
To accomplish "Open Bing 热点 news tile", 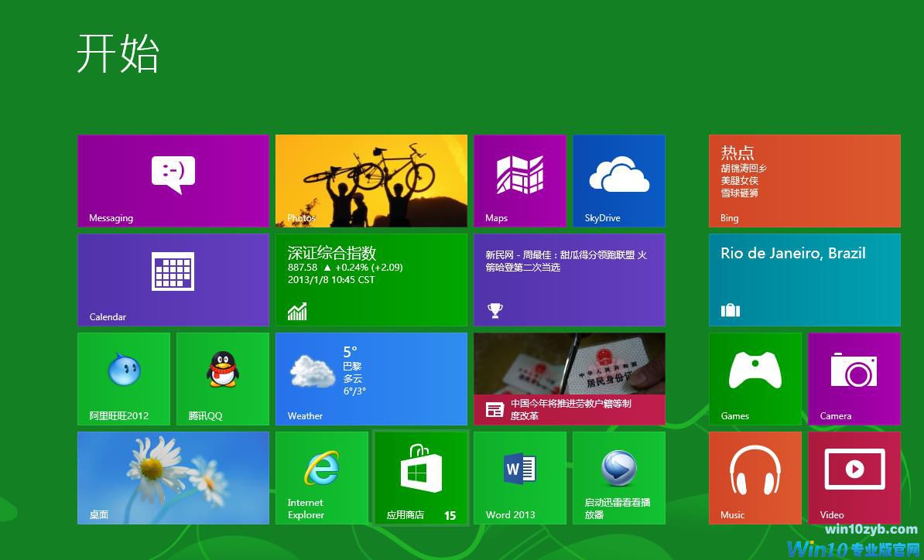I will click(804, 180).
